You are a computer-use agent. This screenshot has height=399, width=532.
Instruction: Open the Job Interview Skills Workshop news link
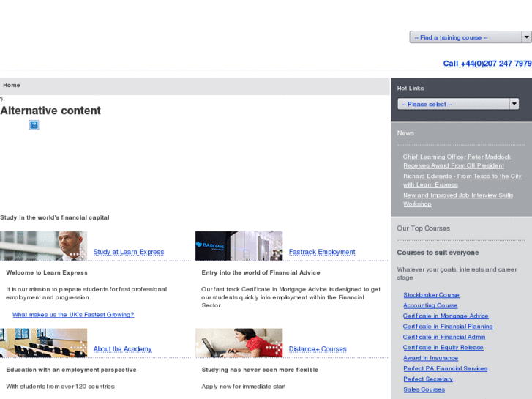(458, 199)
